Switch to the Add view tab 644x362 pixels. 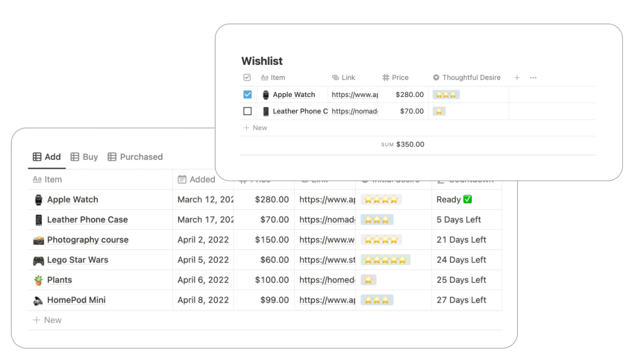pyautogui.click(x=47, y=157)
